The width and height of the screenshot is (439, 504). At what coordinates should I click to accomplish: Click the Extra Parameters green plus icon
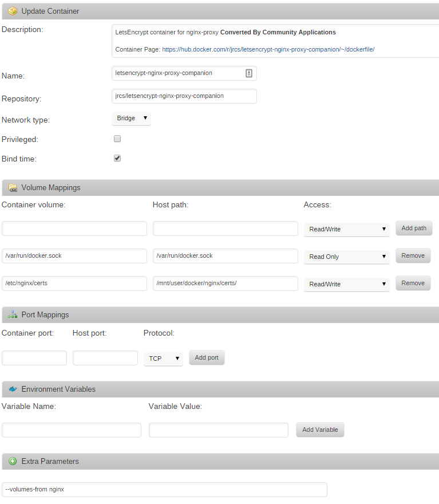[13, 461]
